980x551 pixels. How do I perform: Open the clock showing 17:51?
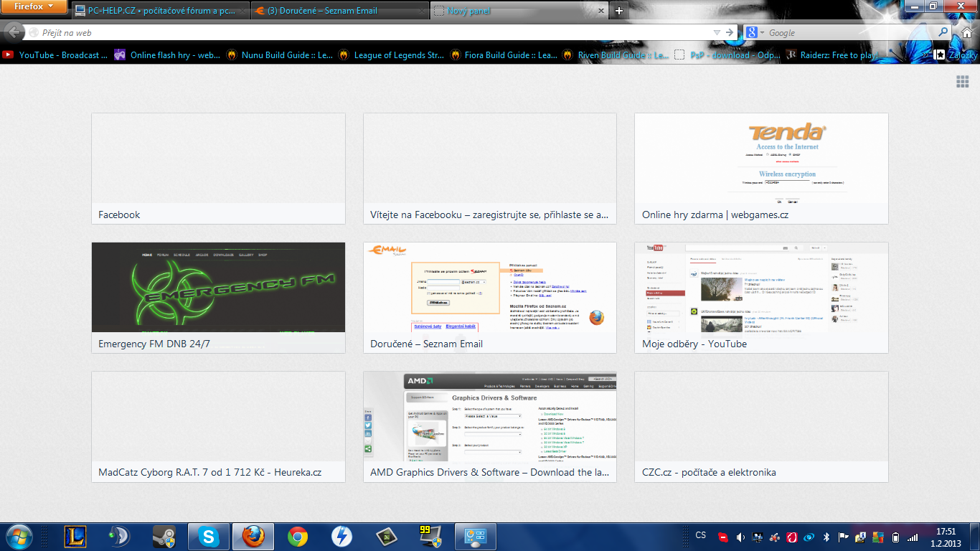point(946,537)
